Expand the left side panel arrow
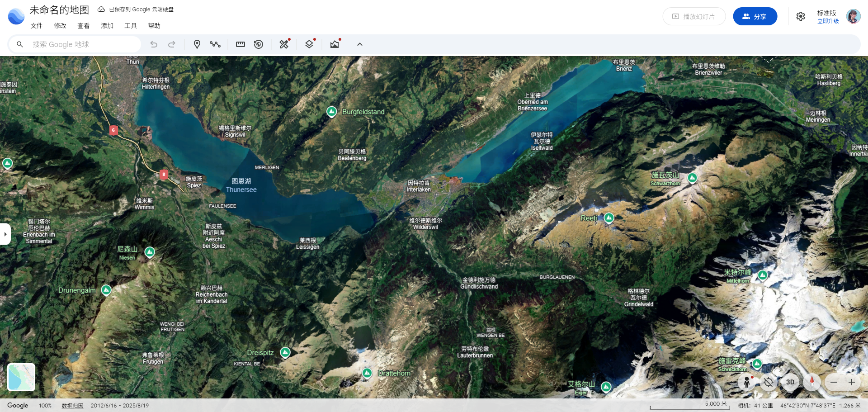This screenshot has height=412, width=868. click(5, 234)
